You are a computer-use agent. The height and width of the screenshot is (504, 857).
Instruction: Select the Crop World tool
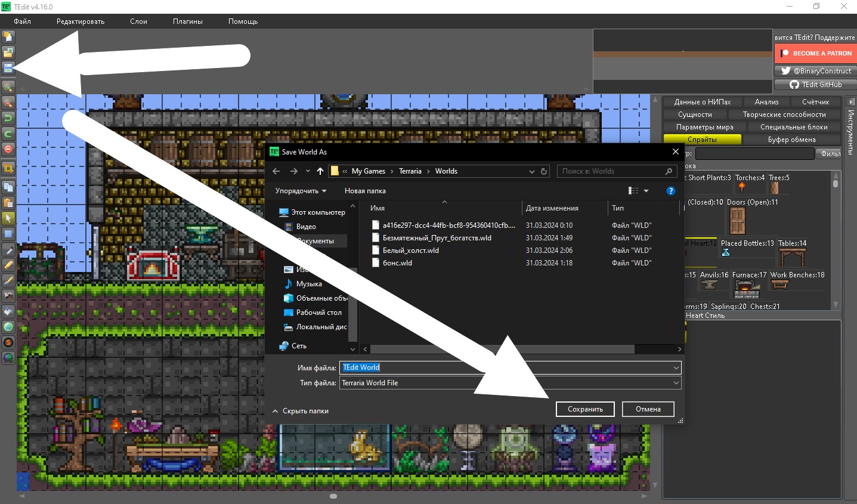click(8, 168)
